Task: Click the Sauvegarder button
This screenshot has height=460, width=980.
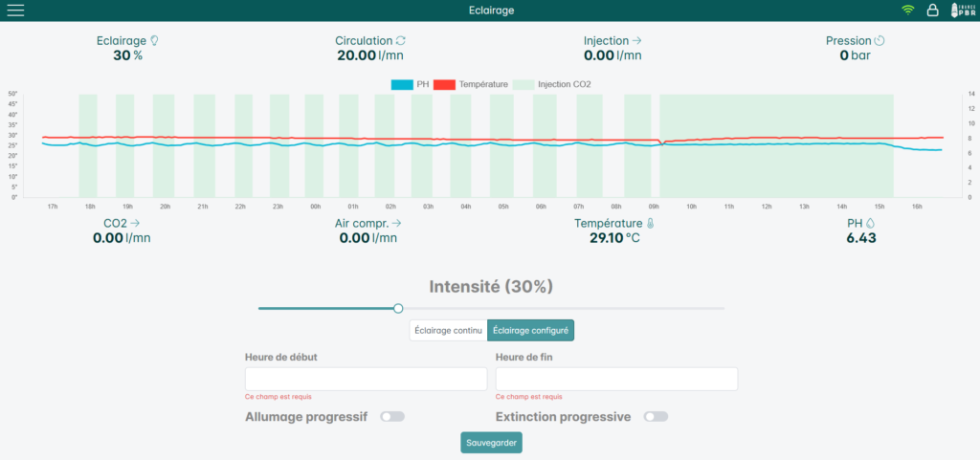Action: click(x=491, y=443)
